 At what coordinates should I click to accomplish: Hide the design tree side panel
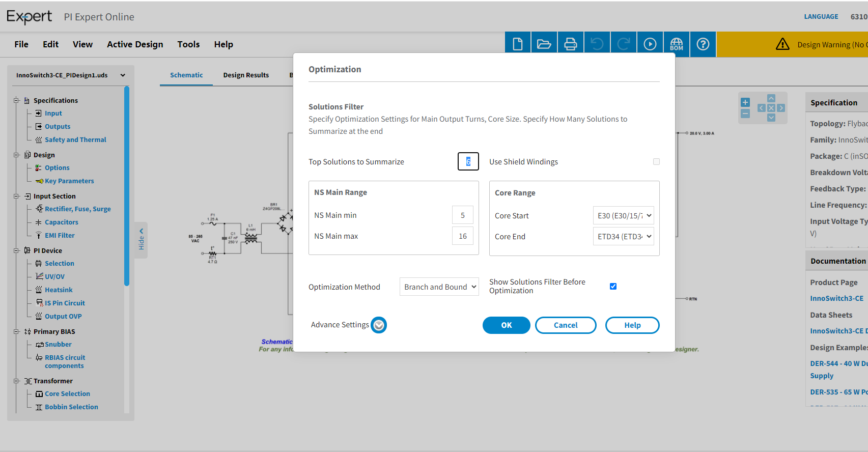coord(141,240)
